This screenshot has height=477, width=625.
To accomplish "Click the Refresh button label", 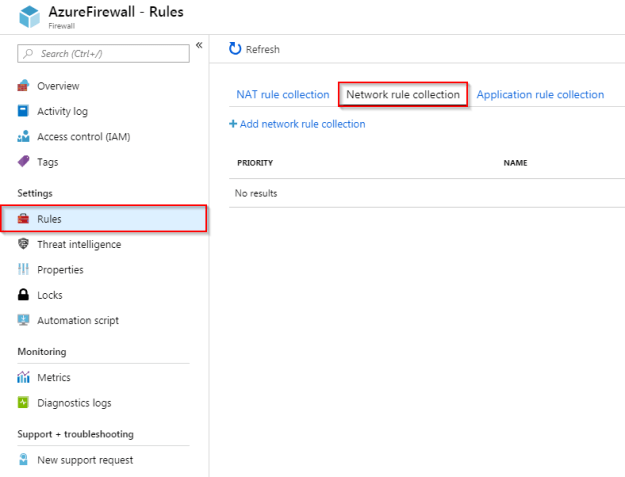I will click(x=263, y=49).
